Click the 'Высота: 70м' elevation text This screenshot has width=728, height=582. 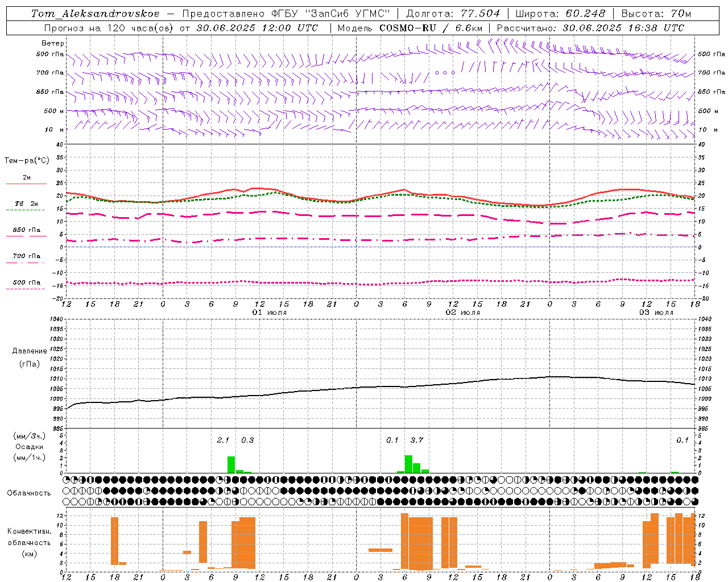[656, 14]
